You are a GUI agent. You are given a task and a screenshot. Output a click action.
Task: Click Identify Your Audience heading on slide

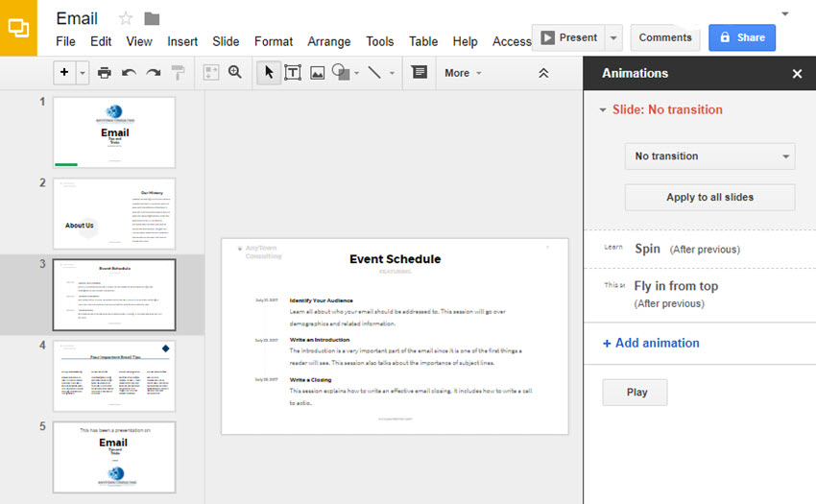click(321, 300)
